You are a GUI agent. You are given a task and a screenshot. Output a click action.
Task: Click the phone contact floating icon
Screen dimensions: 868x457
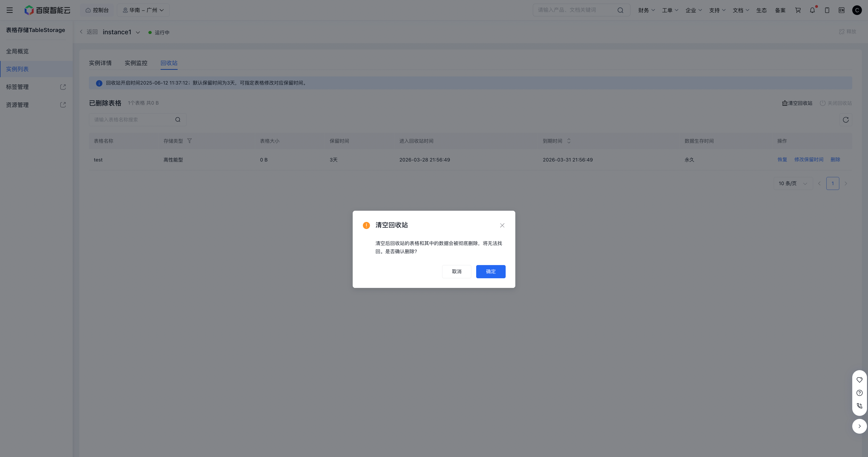coord(859,406)
